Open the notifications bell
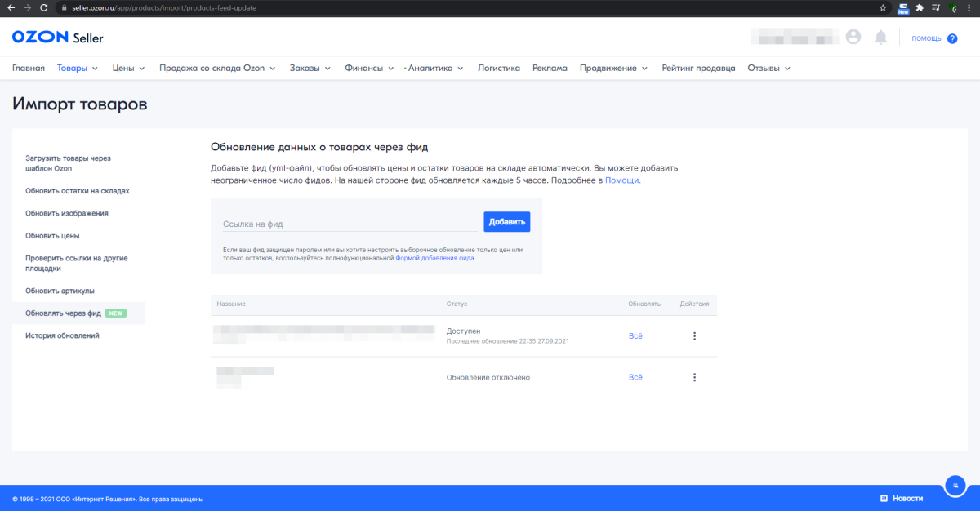This screenshot has height=511, width=980. (x=880, y=38)
